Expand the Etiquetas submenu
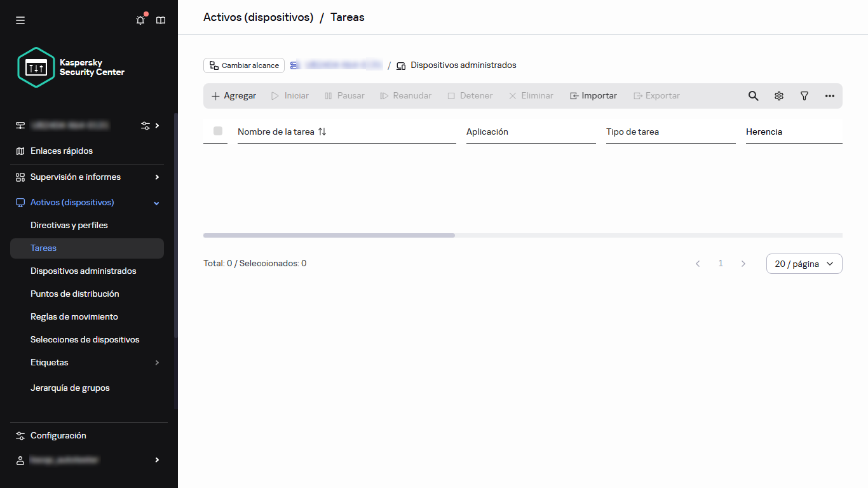This screenshot has height=488, width=868. point(157,363)
